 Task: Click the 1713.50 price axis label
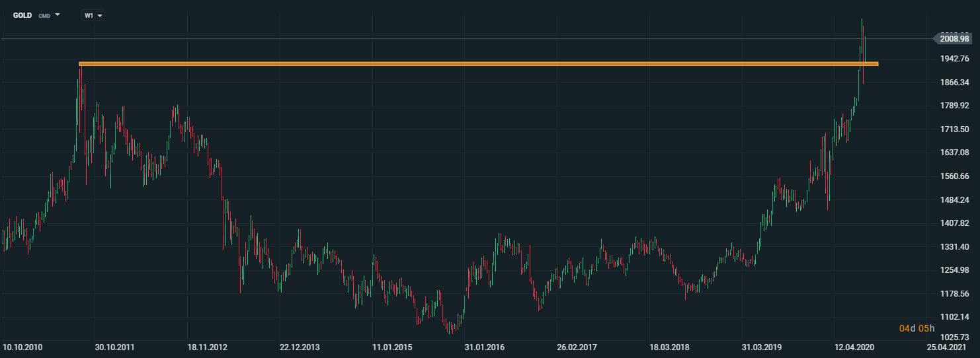click(954, 129)
